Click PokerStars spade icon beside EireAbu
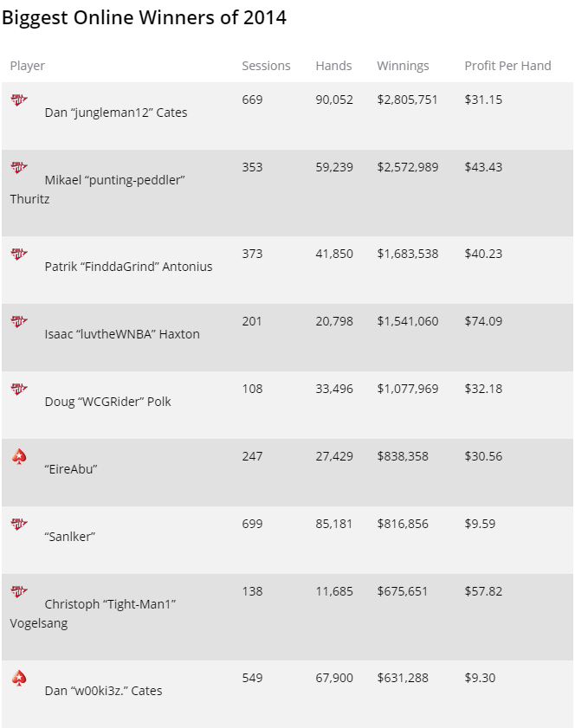Image resolution: width=575 pixels, height=728 pixels. [x=19, y=457]
